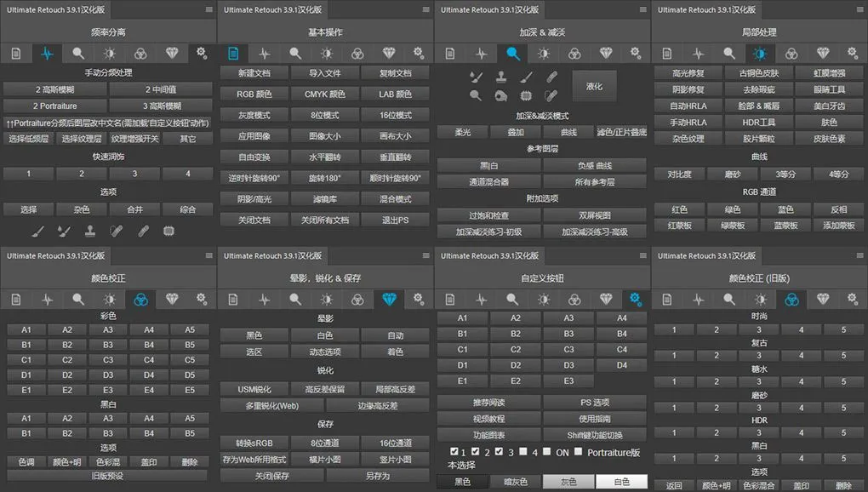Open the flyout menu on 局部处理 panel header
Screen dimensions: 868x492
859,9
